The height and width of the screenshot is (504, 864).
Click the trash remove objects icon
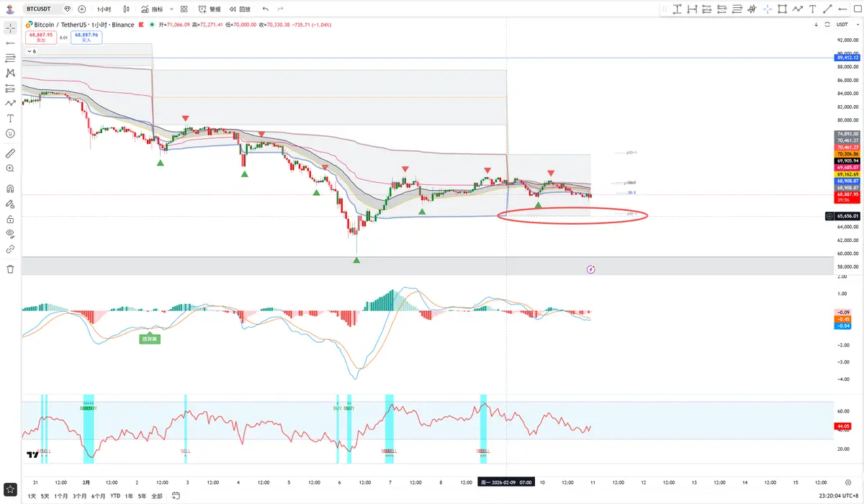(x=10, y=269)
